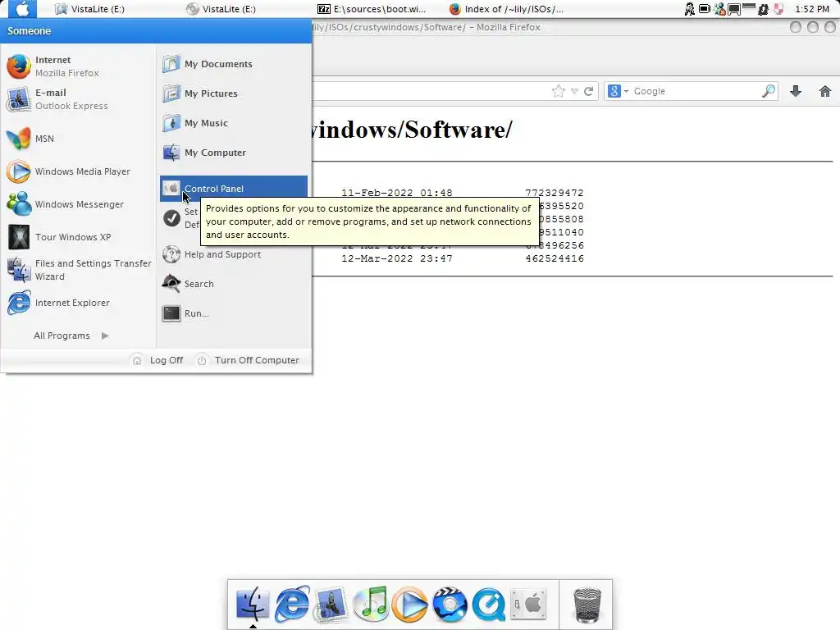
Task: Click Turn Off Computer button
Action: (x=248, y=361)
